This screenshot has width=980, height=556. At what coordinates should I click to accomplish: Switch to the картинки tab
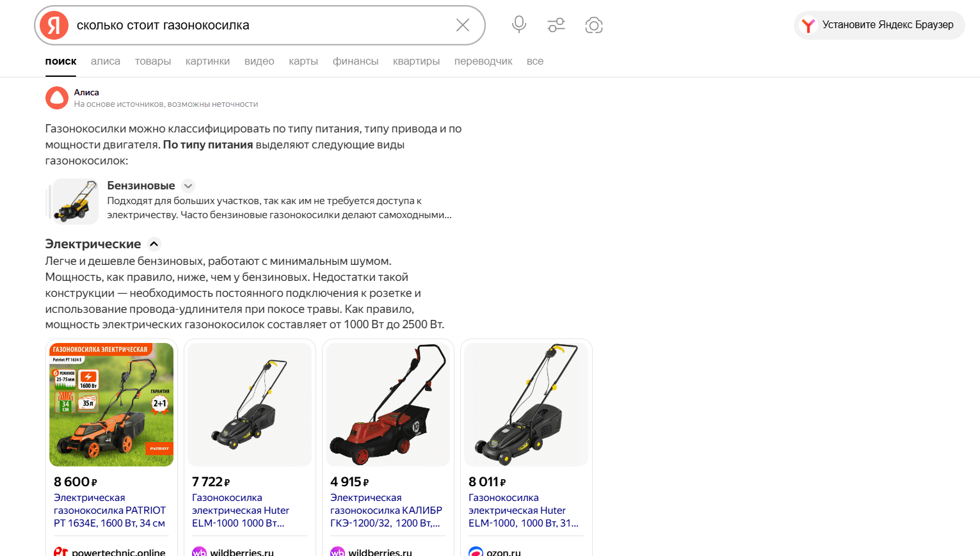pyautogui.click(x=207, y=61)
